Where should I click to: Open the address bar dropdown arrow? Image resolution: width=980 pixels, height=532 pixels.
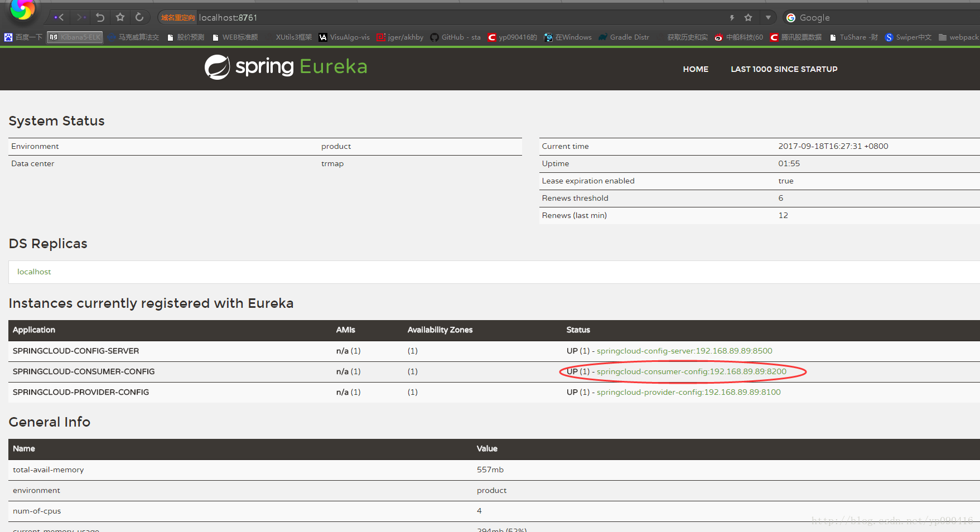click(x=768, y=18)
